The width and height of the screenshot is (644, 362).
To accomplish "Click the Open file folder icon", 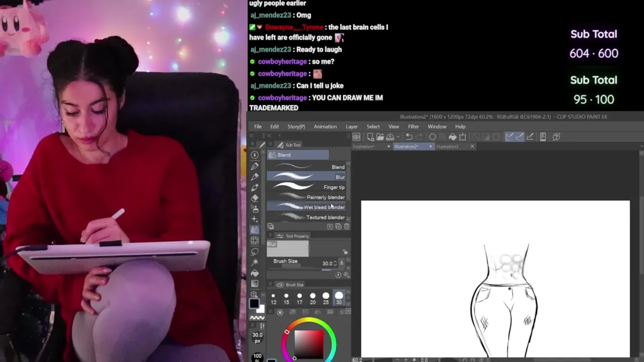I will pyautogui.click(x=380, y=137).
